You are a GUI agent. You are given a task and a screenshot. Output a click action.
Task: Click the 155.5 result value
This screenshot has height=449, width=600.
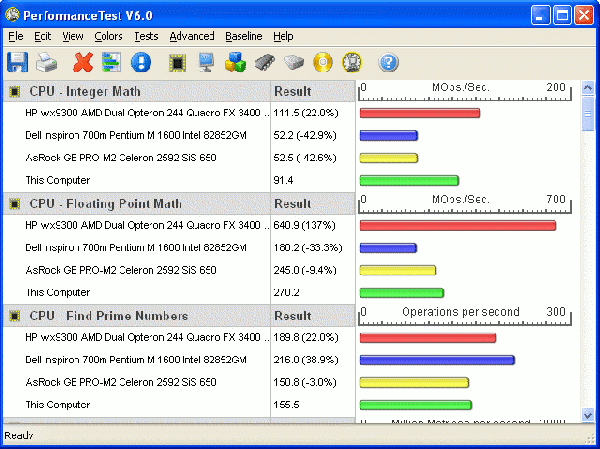286,405
